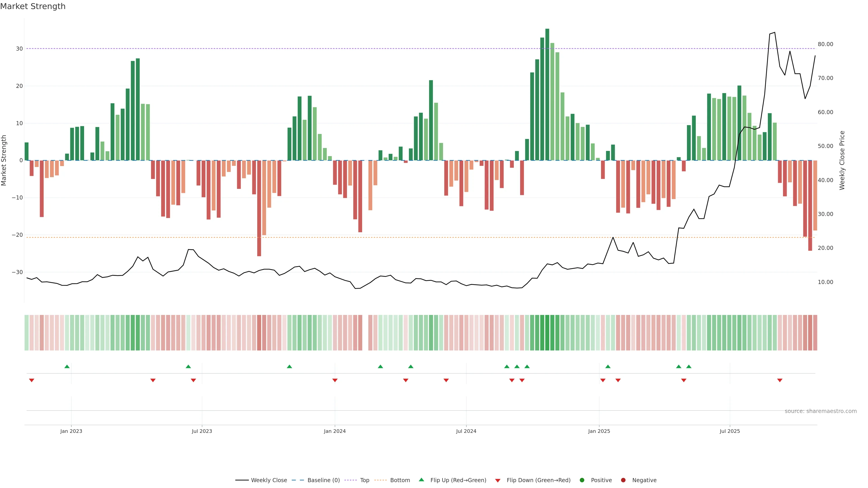The width and height of the screenshot is (868, 488).
Task: Click the Jul 2024 x-axis label
Action: [466, 431]
